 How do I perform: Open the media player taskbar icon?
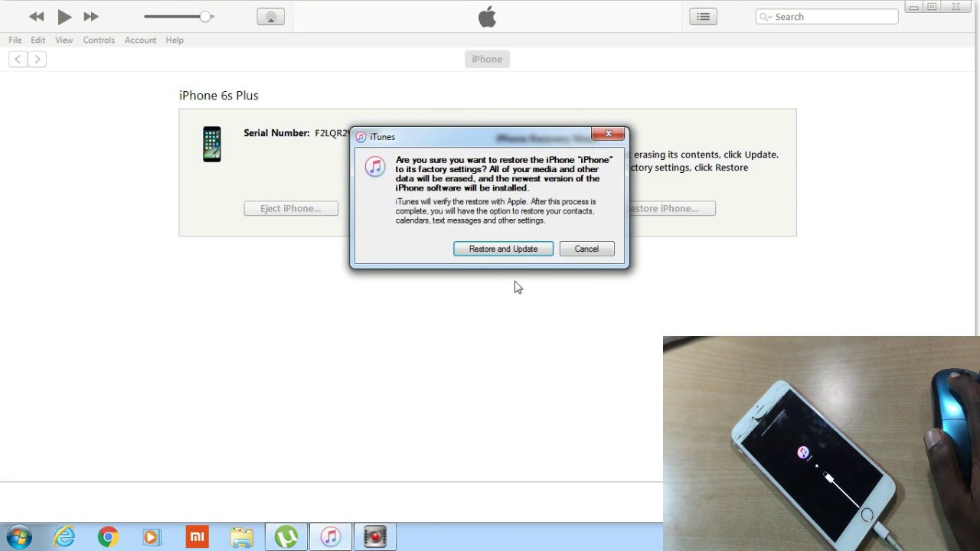(x=152, y=537)
